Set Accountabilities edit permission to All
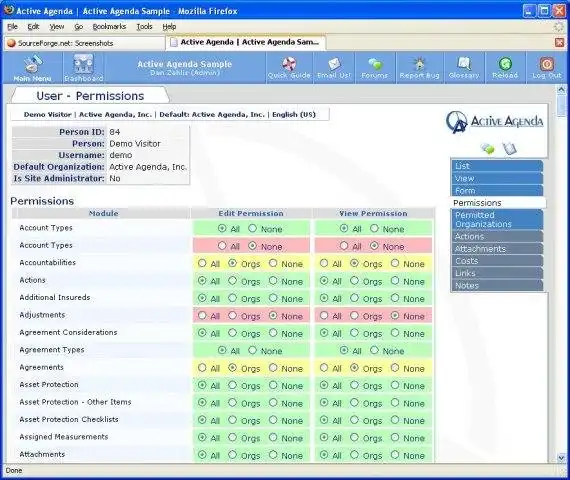Viewport: 570px width, 480px height. point(202,263)
